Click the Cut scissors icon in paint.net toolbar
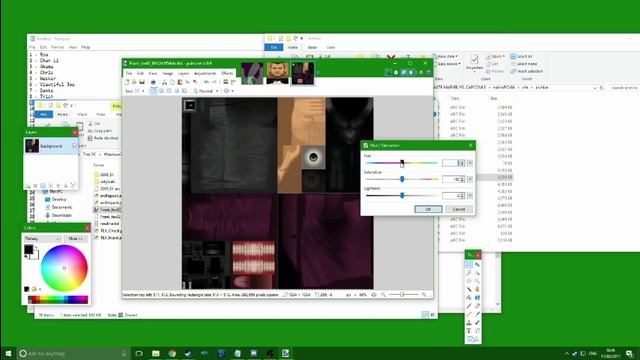 click(164, 82)
